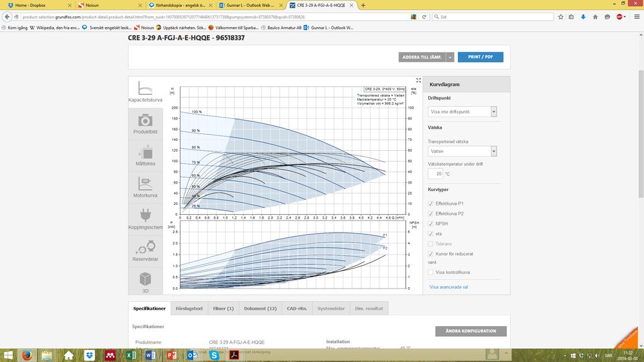Switch to the Noisun browser tab
The width and height of the screenshot is (644, 362).
(x=109, y=5)
